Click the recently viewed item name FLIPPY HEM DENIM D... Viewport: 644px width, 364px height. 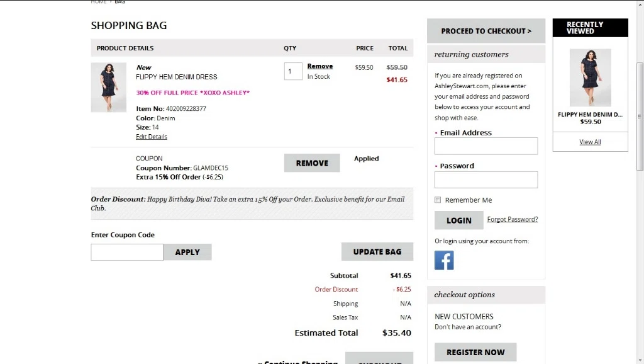(x=590, y=115)
